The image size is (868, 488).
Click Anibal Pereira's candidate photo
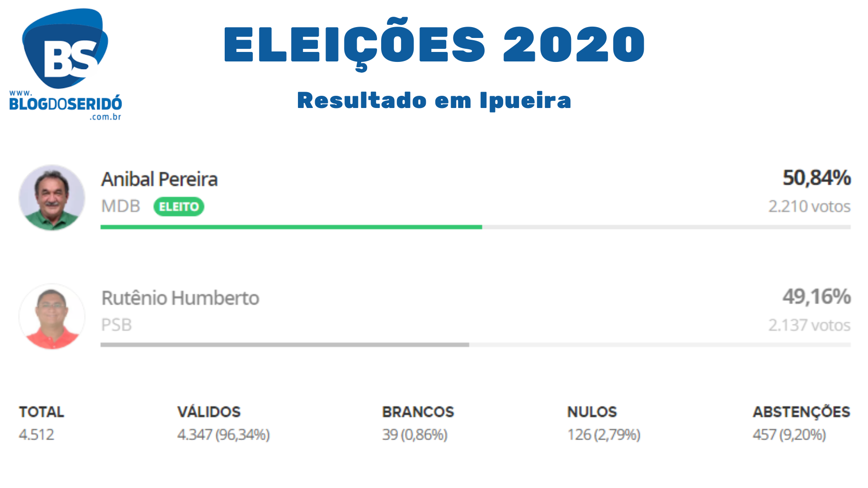[x=52, y=198]
